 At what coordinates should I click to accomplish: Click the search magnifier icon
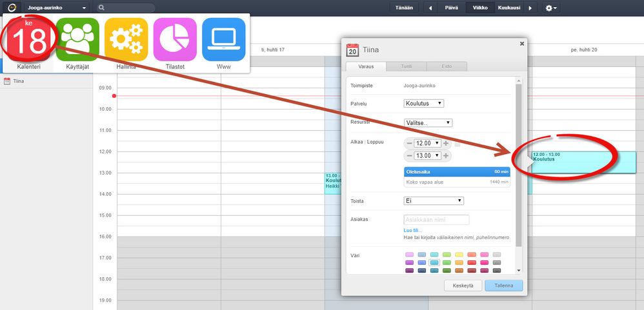click(x=102, y=8)
